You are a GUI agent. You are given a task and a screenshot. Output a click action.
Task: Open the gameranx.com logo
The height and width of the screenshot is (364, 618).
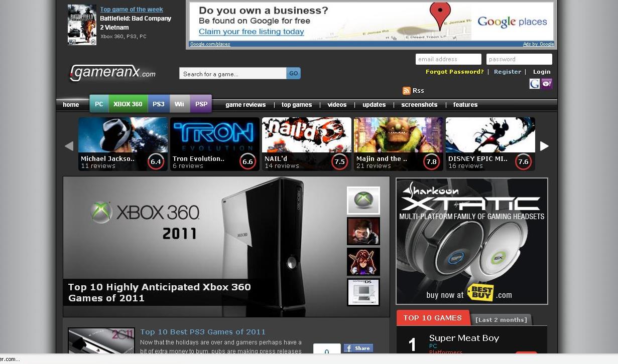point(112,73)
